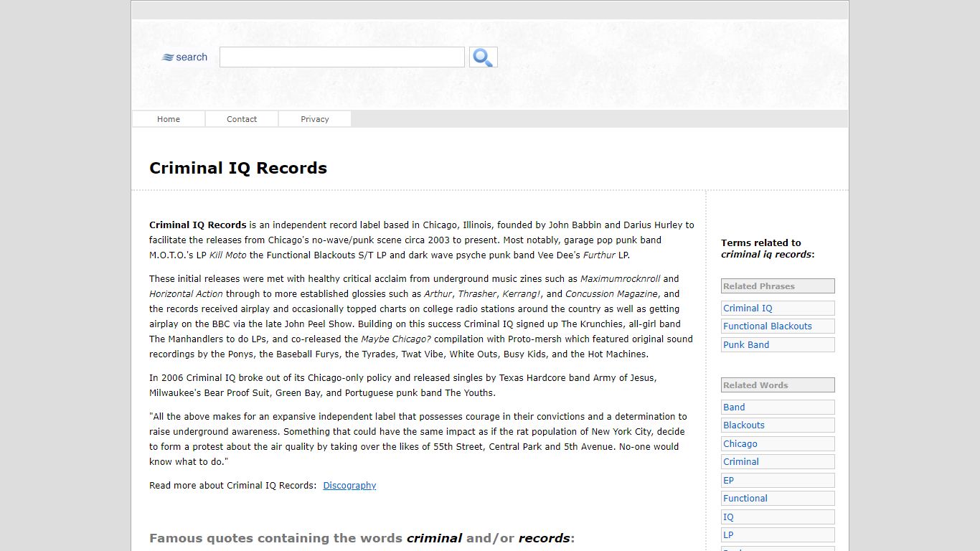The height and width of the screenshot is (551, 980).
Task: Select the related word Functional
Action: coord(778,499)
